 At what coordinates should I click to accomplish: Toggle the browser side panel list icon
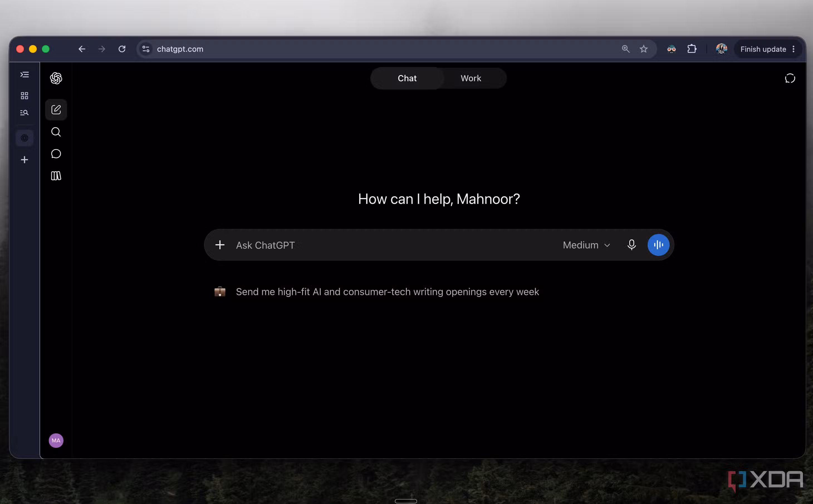tap(24, 75)
